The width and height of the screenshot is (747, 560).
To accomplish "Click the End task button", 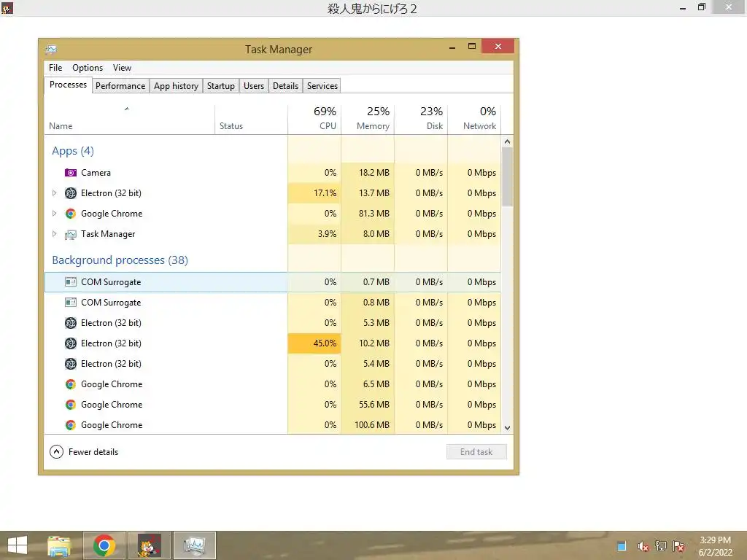I will (476, 452).
